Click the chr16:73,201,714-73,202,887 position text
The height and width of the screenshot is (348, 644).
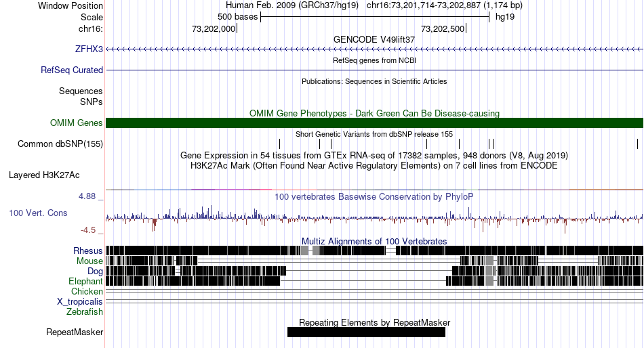pyautogui.click(x=445, y=5)
